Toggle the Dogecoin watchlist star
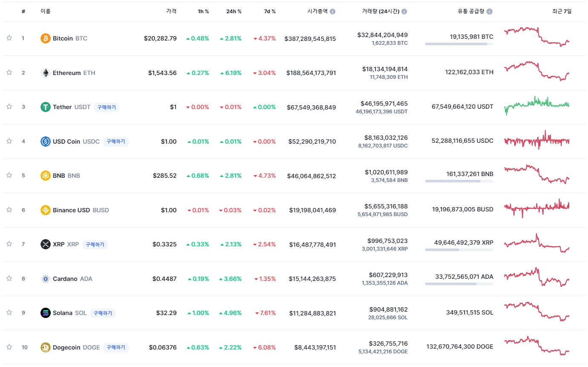588x367 pixels. coord(9,347)
